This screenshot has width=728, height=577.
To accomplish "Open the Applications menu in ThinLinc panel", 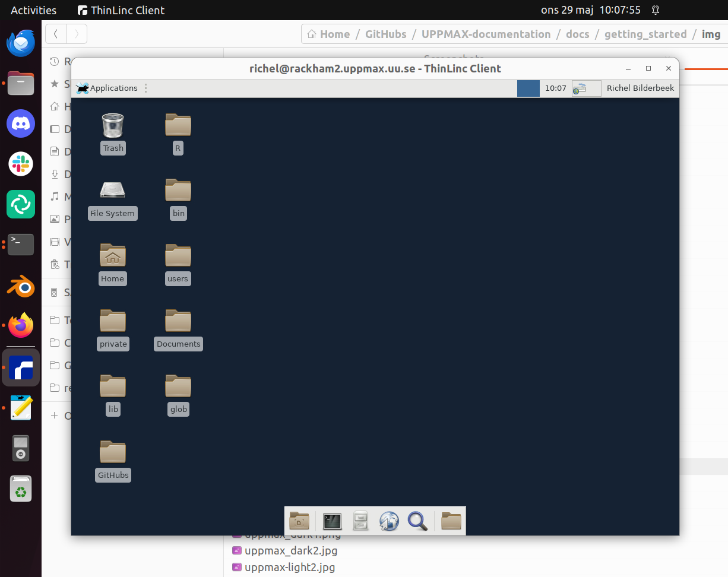I will tap(107, 88).
